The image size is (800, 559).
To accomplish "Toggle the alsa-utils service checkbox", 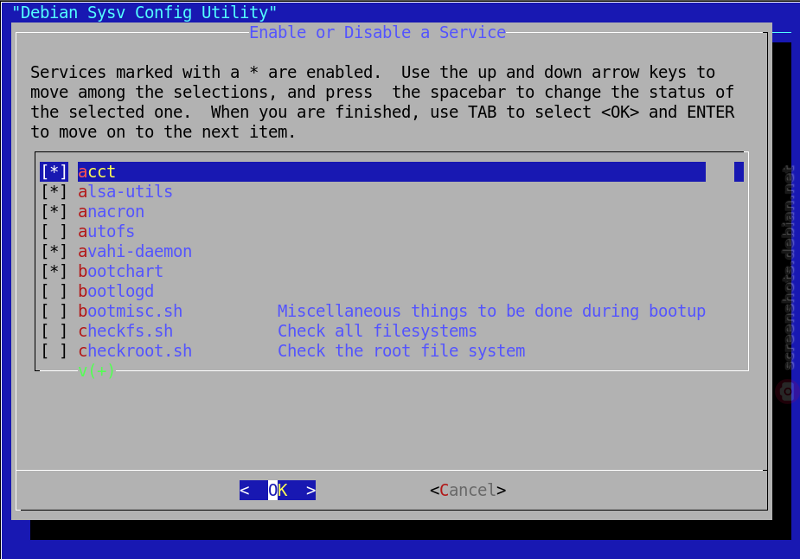I will 54,192.
